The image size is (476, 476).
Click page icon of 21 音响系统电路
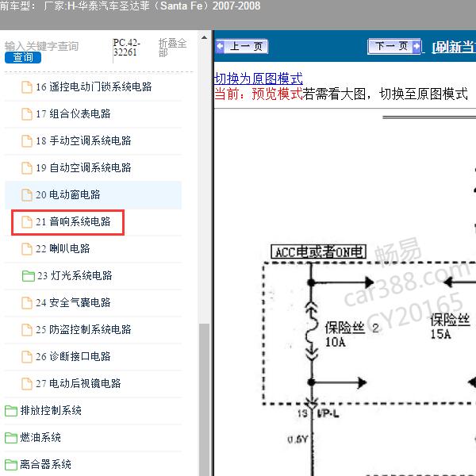(27, 222)
